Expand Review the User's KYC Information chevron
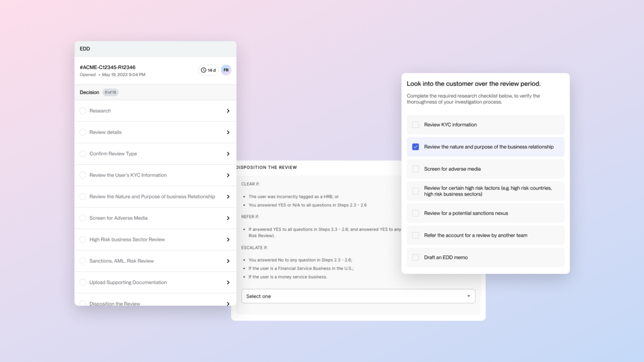644x362 pixels. pyautogui.click(x=228, y=175)
